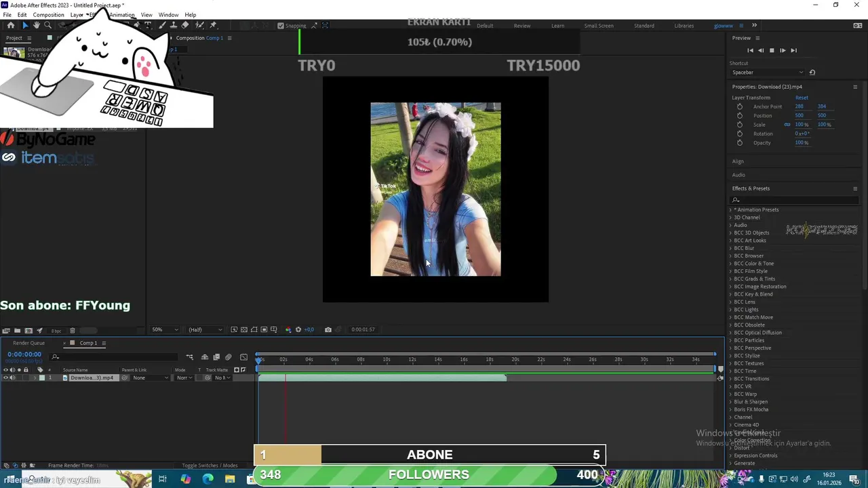Viewport: 868px width, 488px height.
Task: Jump to first frame in Preview
Action: point(750,50)
